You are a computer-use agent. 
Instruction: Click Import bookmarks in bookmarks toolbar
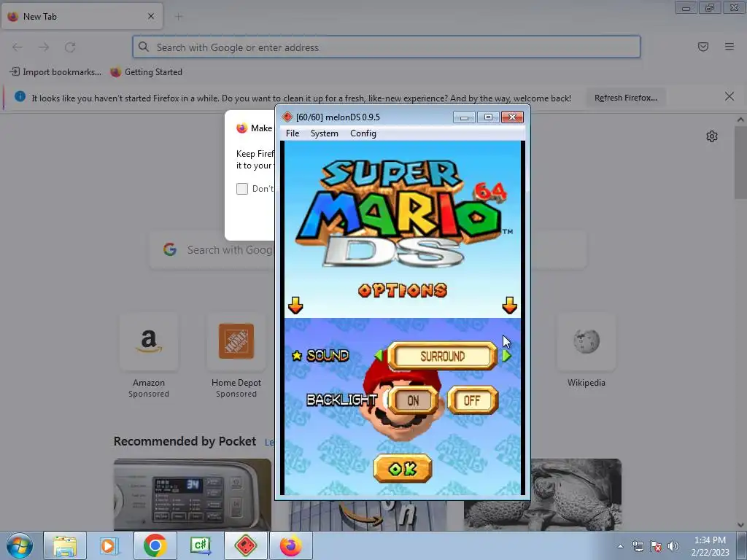(55, 72)
